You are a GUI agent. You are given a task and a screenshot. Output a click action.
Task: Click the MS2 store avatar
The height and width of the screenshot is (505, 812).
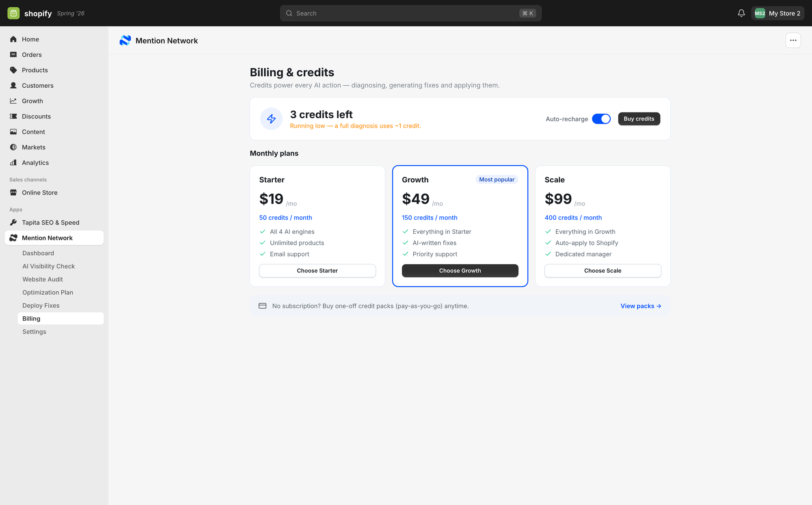tap(760, 13)
